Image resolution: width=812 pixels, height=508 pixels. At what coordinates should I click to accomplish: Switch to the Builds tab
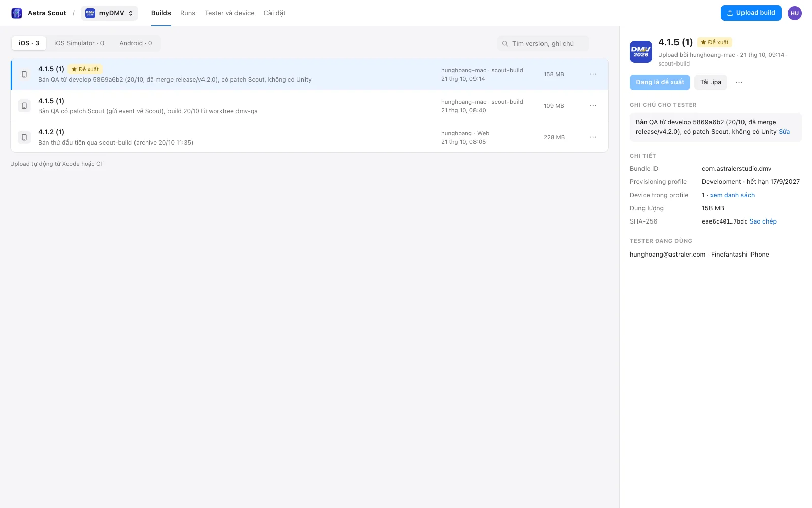coord(161,13)
